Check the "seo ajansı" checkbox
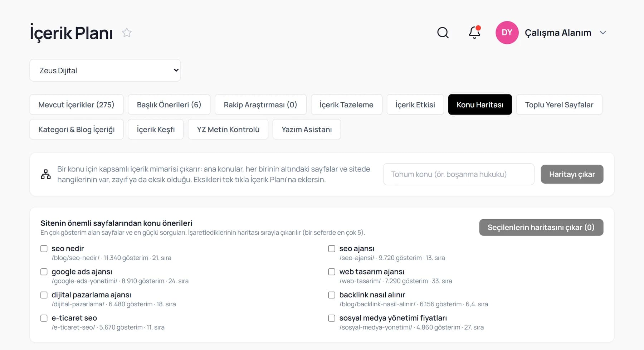This screenshot has height=350, width=644. point(332,248)
